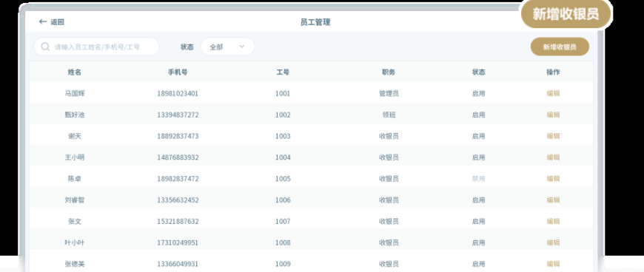Click phone number 18982837472

178,179
